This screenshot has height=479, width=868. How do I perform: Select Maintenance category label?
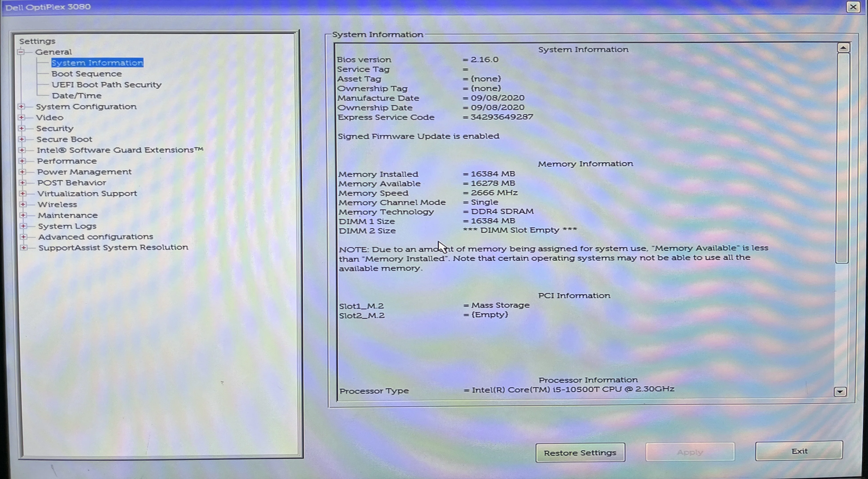point(68,215)
